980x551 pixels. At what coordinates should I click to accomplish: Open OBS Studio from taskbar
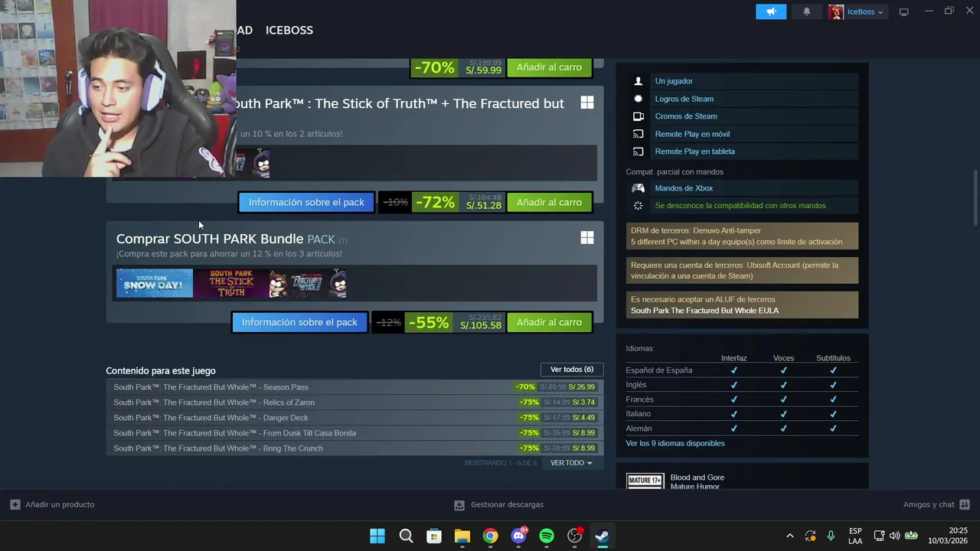574,536
